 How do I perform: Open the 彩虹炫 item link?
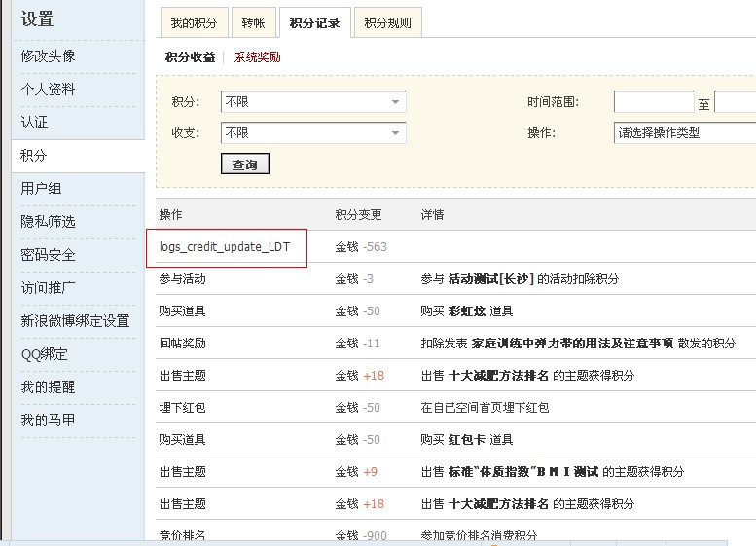point(467,311)
